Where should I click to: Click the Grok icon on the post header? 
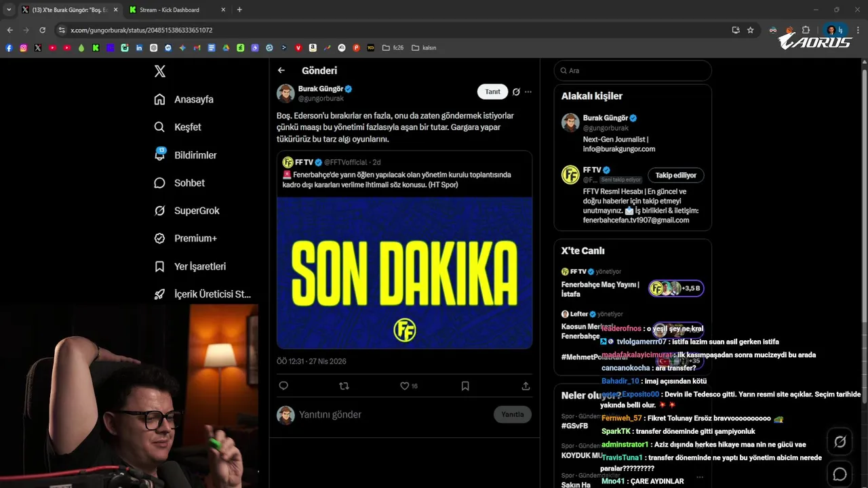point(516,91)
